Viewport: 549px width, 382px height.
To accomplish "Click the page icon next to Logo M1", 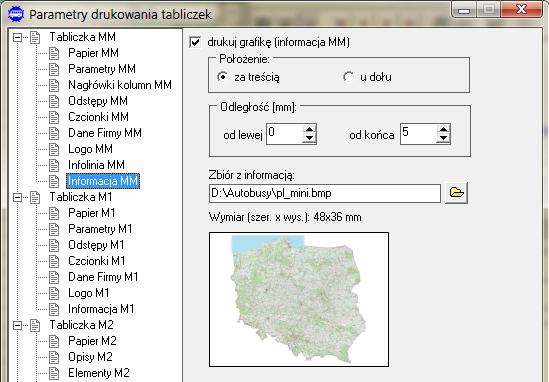I will 54,293.
